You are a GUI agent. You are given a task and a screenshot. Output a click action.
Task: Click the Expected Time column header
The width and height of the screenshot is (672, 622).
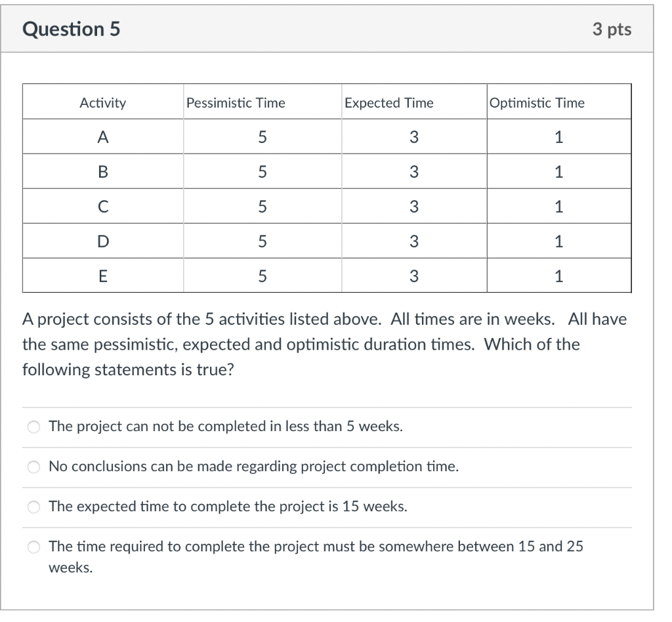[389, 102]
